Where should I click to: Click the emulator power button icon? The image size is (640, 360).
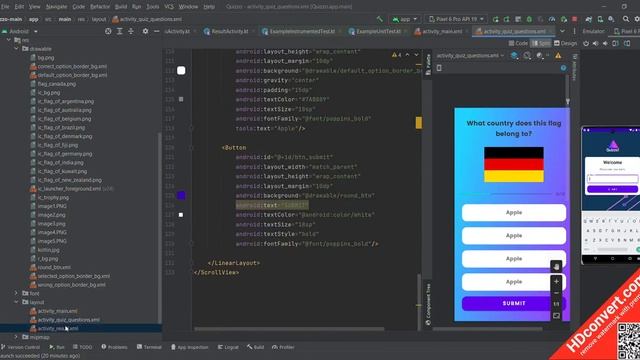pyautogui.click(x=586, y=43)
